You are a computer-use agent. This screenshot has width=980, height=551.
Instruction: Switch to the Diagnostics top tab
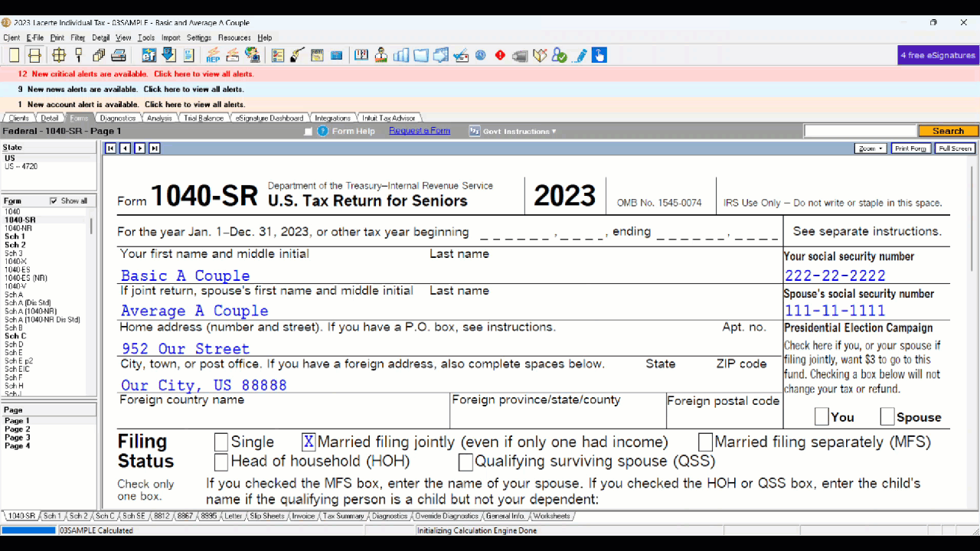tap(117, 119)
